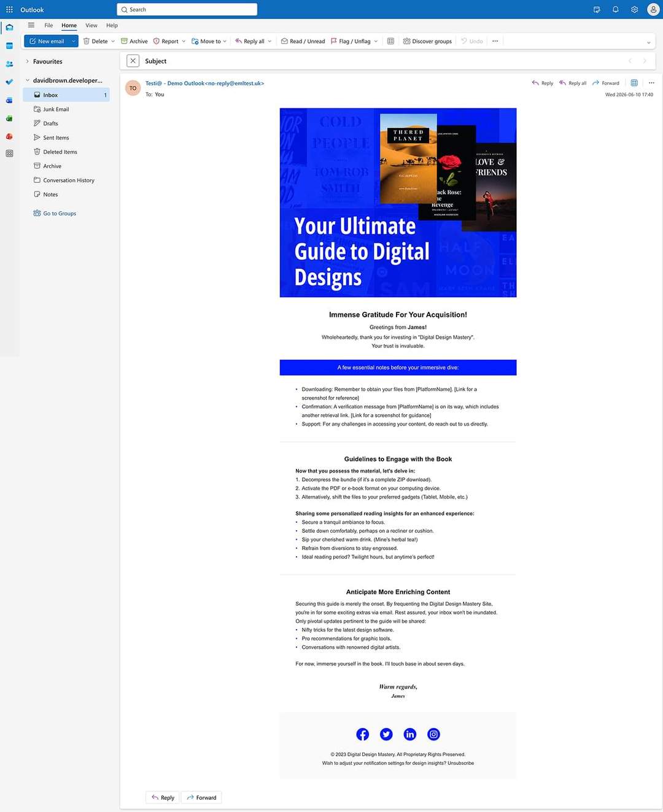
Task: Open Word app icon in rail
Action: (9, 100)
